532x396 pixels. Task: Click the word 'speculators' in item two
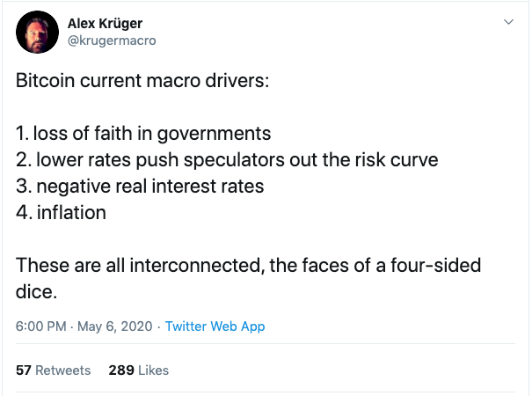coord(234,160)
